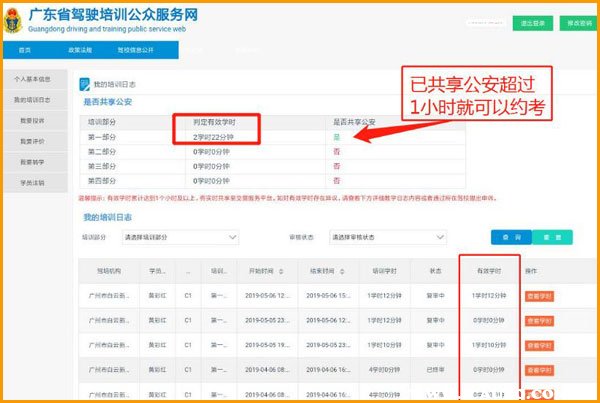The width and height of the screenshot is (600, 403).
Task: Select 个人基本信息 in the sidebar
Action: 32,79
